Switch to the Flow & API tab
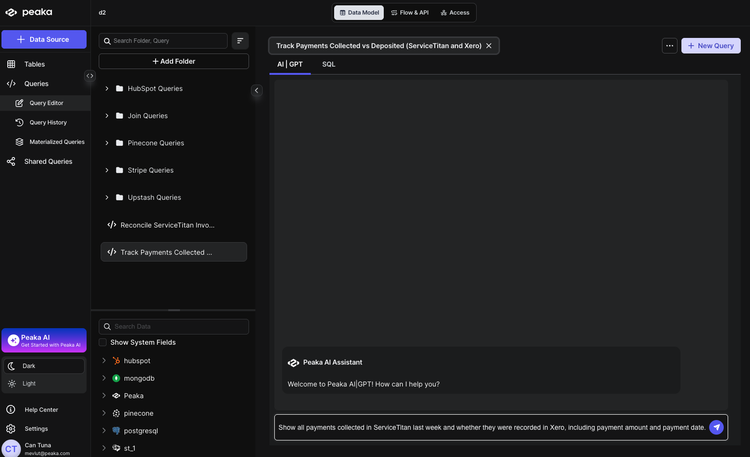This screenshot has height=457, width=750. [410, 12]
